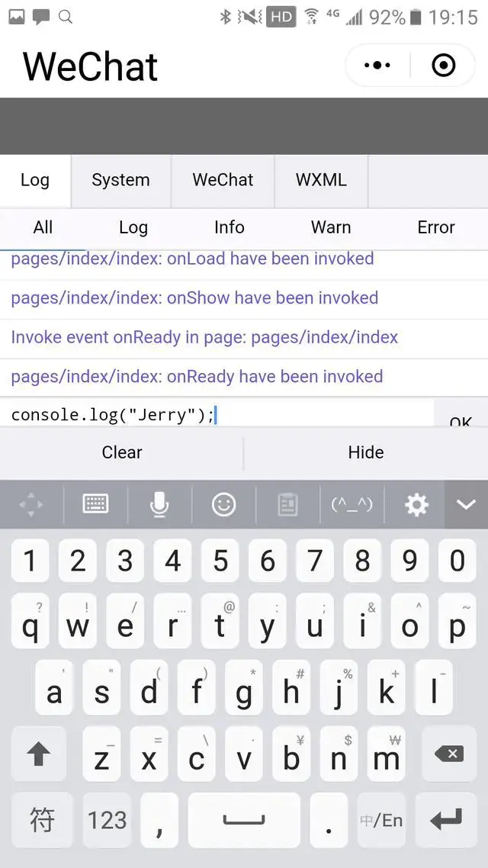
Task: Open the mini program more options menu
Action: coord(377,66)
